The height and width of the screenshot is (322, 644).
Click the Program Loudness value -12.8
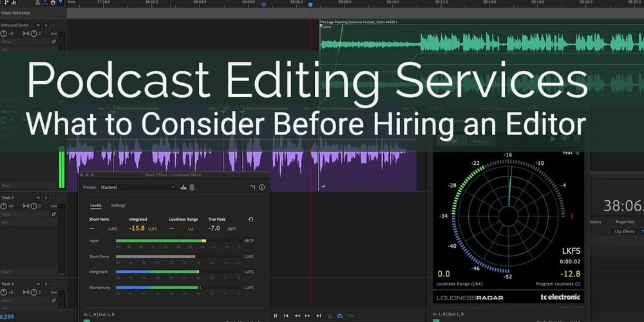[571, 274]
